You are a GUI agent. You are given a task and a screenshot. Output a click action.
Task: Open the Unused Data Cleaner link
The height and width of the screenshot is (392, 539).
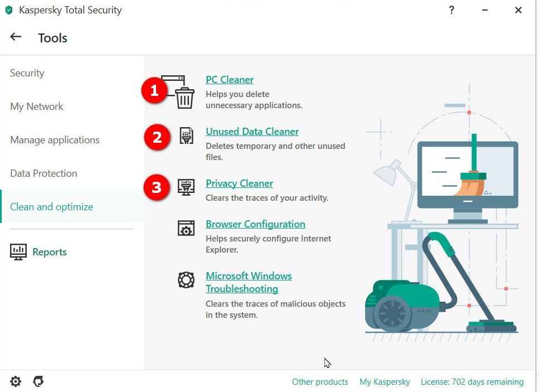pyautogui.click(x=252, y=132)
